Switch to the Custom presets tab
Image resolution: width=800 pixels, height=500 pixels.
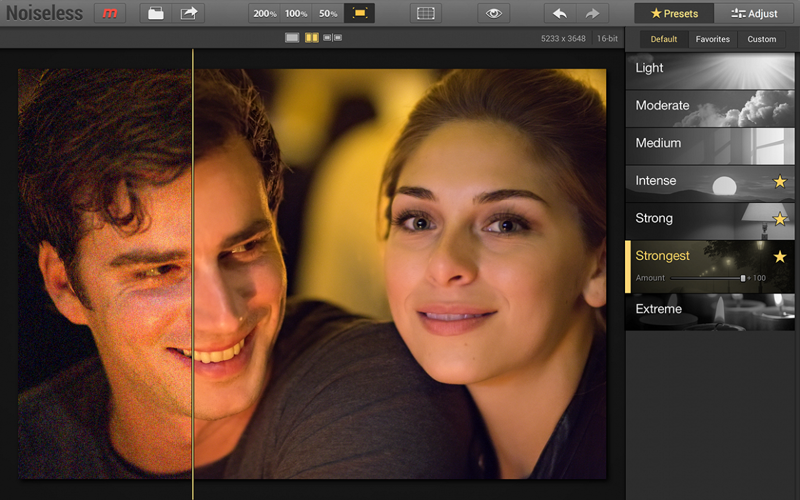pyautogui.click(x=761, y=39)
